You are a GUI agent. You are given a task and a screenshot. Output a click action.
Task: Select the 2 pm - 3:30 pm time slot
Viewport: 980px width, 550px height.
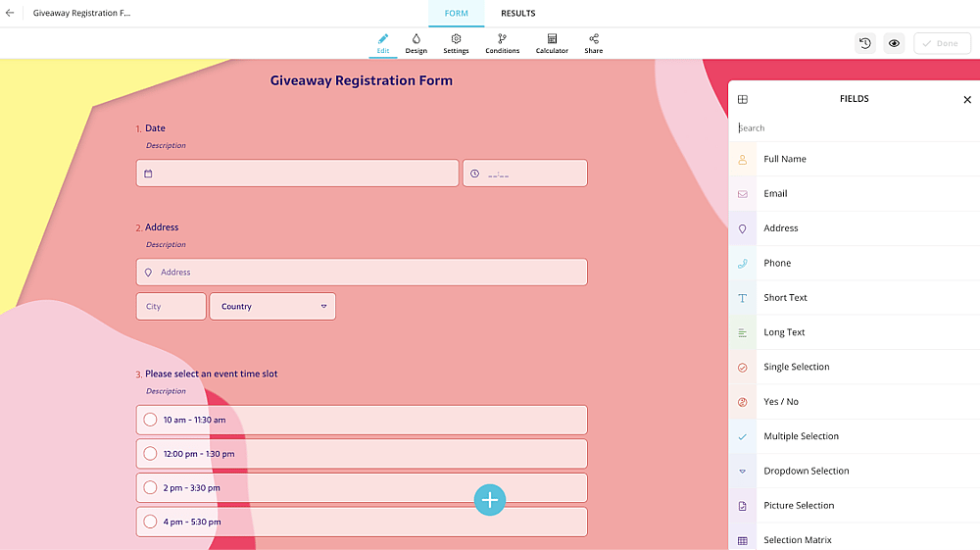tap(362, 487)
